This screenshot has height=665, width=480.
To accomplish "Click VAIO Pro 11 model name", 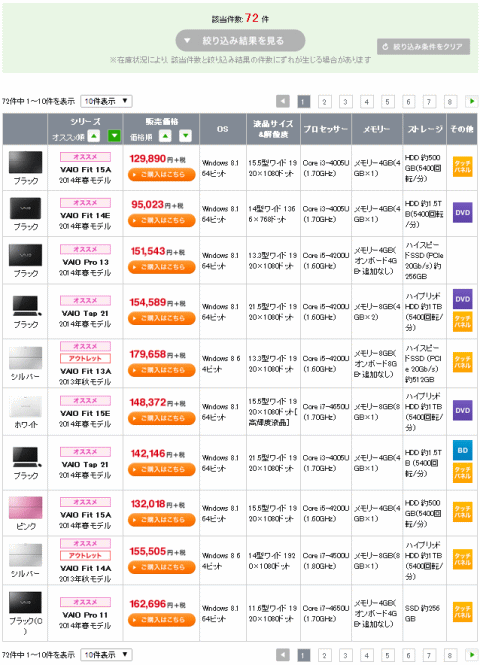I will (x=85, y=615).
